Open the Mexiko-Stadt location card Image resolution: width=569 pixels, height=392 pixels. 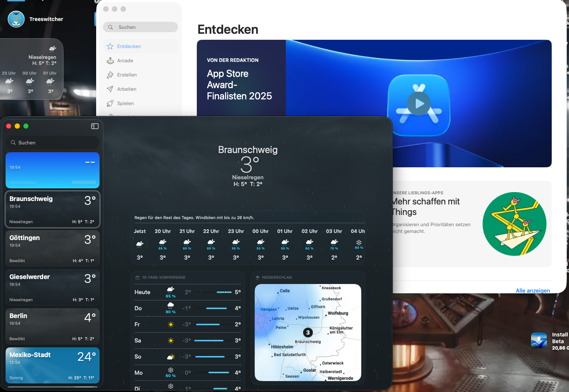click(x=53, y=365)
